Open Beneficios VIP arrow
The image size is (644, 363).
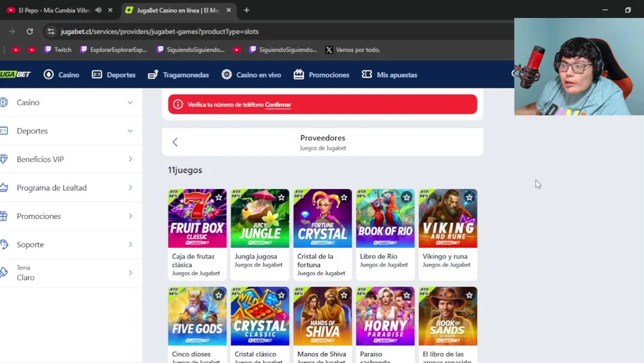pyautogui.click(x=130, y=159)
